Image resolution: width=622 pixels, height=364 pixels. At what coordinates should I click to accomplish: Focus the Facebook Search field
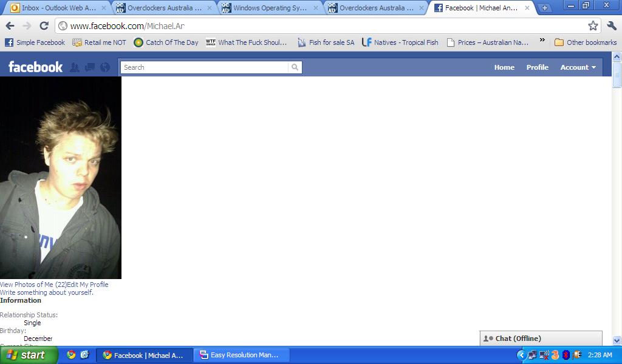point(204,67)
